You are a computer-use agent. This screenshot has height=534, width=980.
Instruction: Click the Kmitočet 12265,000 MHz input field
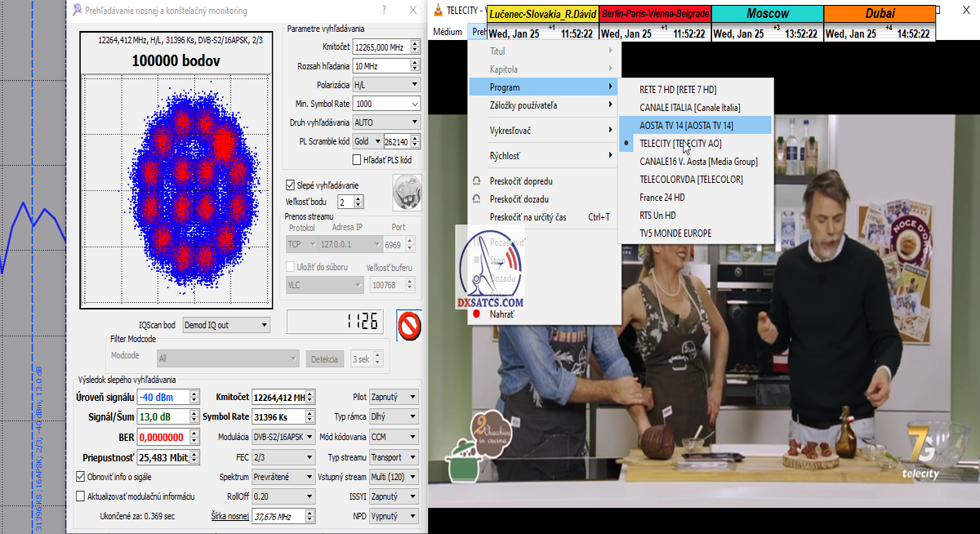point(381,47)
